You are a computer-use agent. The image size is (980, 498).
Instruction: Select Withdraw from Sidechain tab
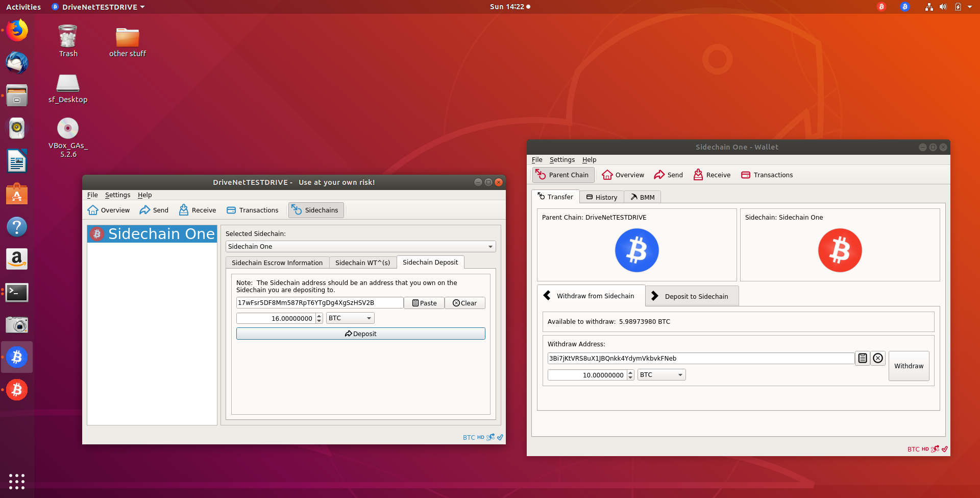591,296
